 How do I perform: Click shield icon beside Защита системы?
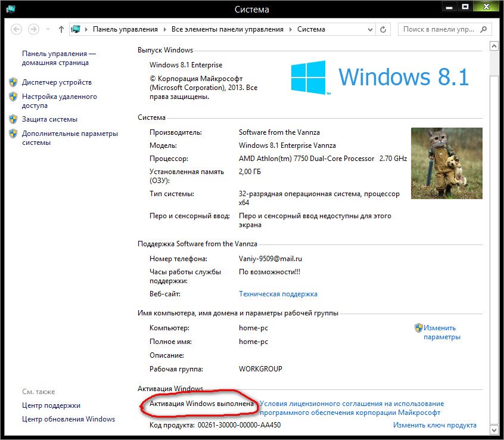pyautogui.click(x=13, y=119)
